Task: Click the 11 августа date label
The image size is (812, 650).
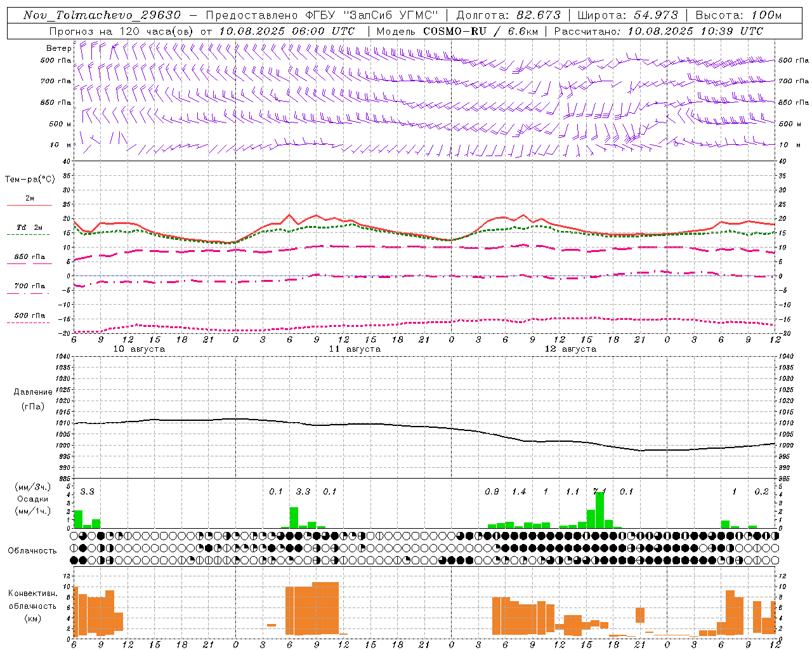Action: [x=355, y=349]
